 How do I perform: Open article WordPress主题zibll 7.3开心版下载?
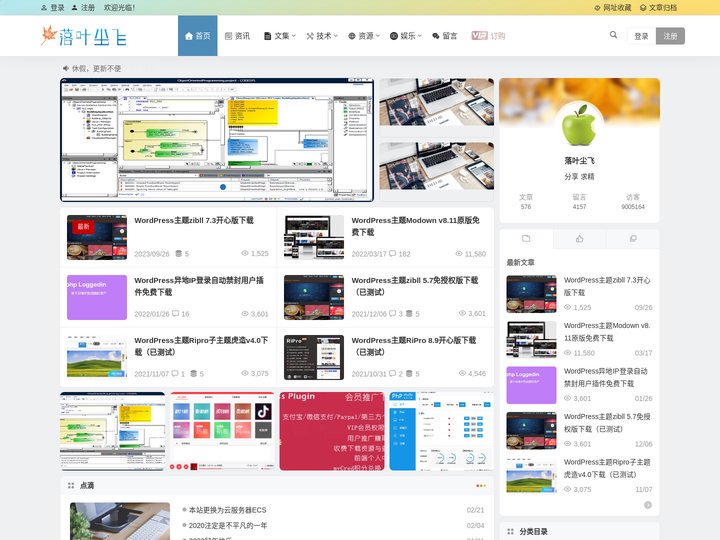[x=194, y=220]
